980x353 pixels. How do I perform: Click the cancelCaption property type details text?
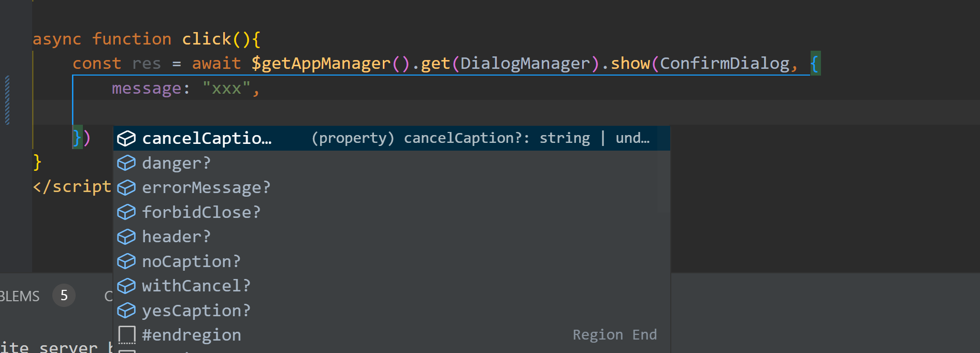coord(480,138)
